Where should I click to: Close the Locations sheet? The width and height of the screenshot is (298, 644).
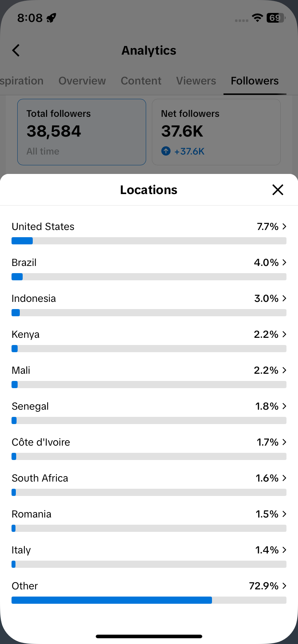[278, 190]
